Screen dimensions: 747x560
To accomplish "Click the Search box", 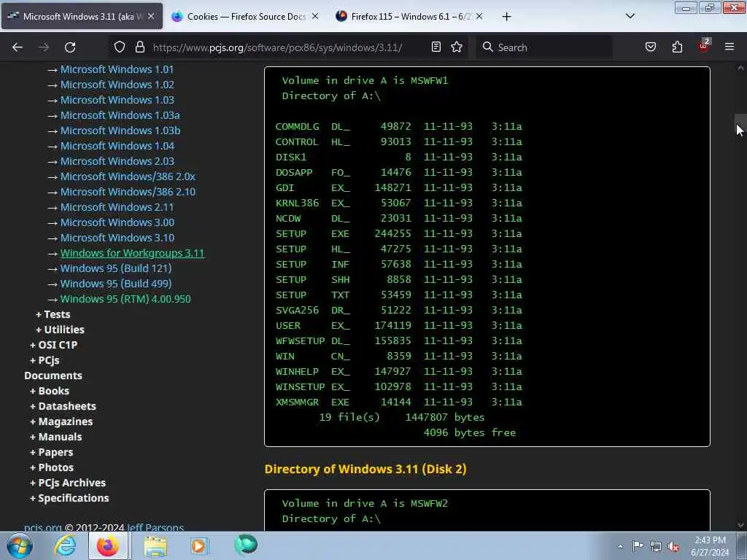I will [x=544, y=47].
